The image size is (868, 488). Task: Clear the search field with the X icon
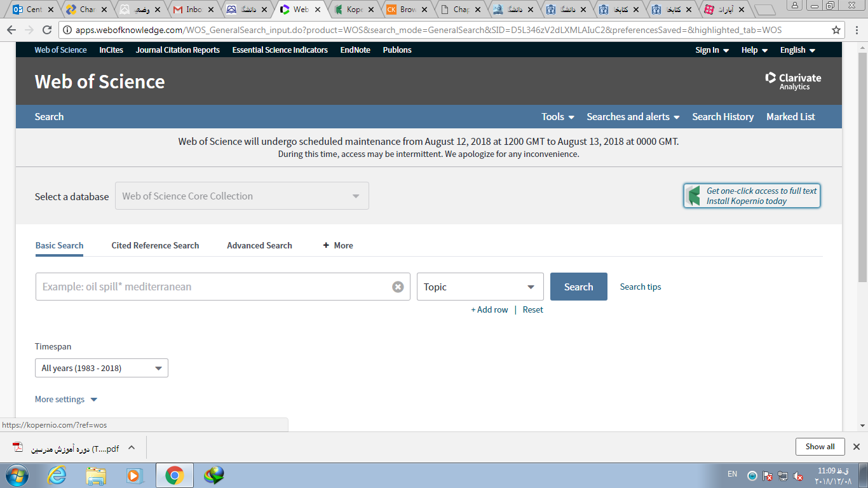pos(398,287)
